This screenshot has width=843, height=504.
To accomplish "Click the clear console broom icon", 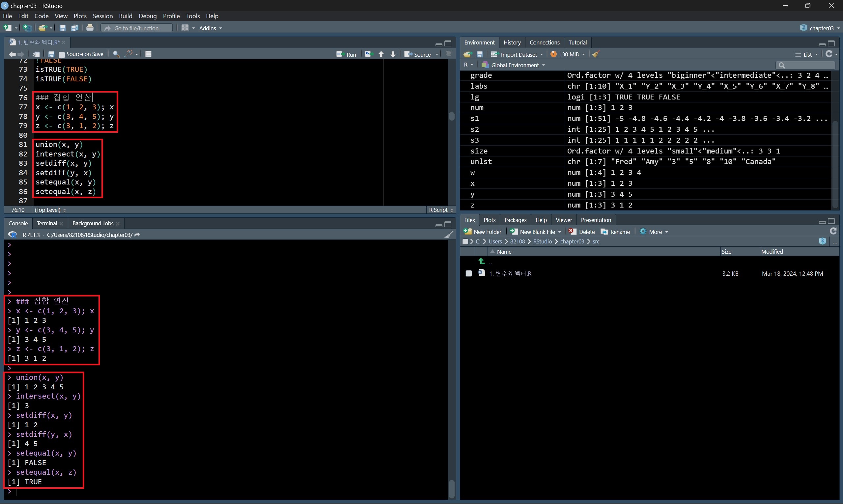I will point(449,235).
